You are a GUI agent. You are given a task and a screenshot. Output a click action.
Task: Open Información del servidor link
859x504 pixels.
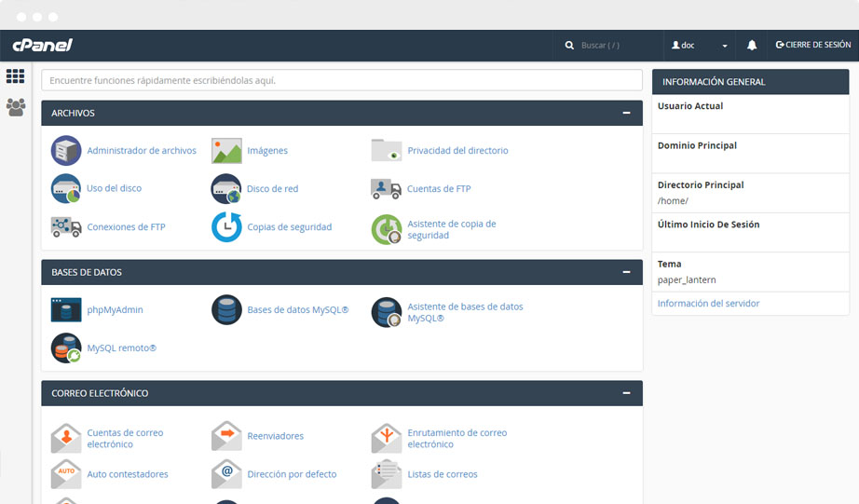pos(708,304)
